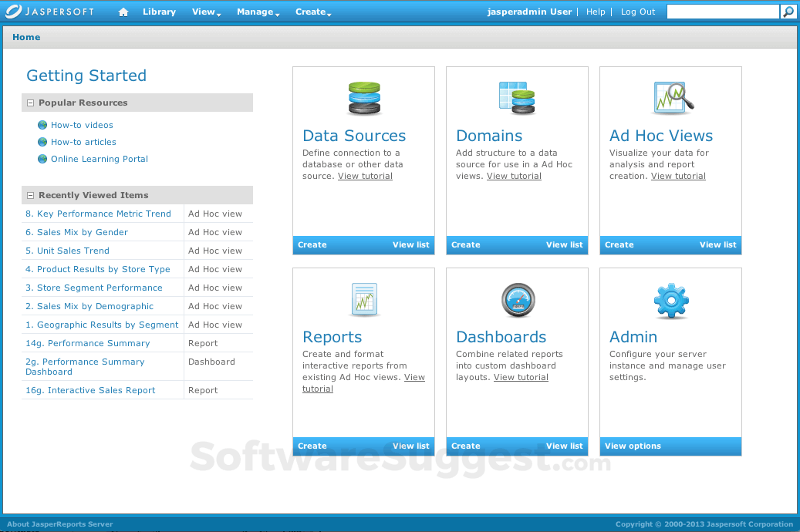Click the Home icon in the navigation bar
Screen dimensions: 800x532
[123, 12]
